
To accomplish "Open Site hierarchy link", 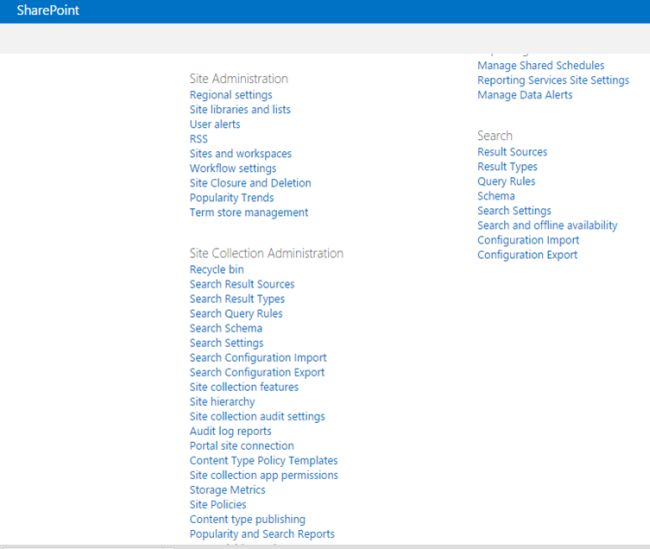I will tap(222, 402).
